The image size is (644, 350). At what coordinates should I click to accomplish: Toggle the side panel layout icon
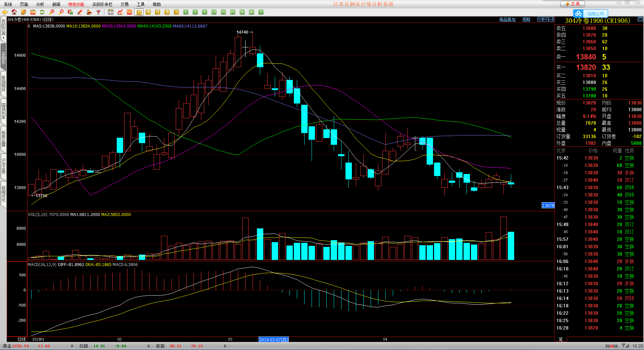click(x=551, y=19)
